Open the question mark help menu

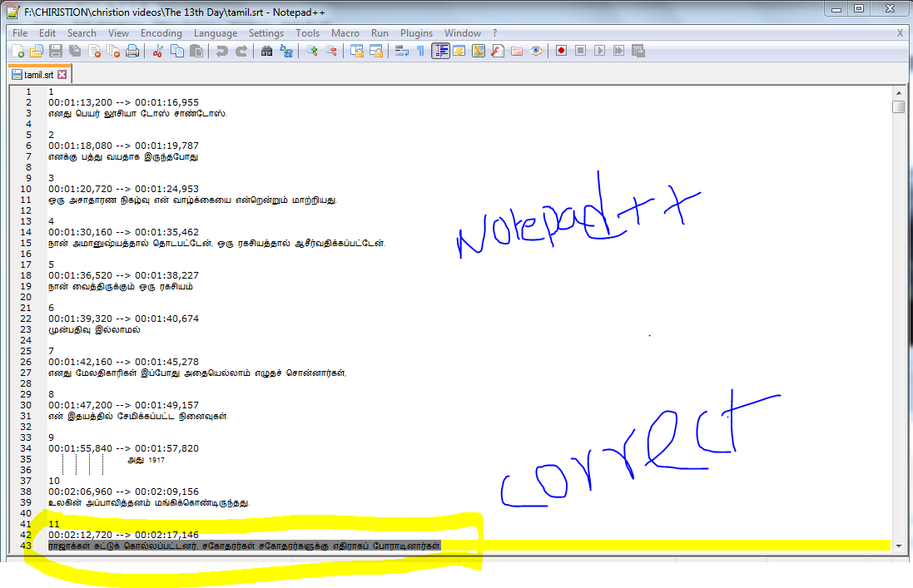click(x=495, y=33)
